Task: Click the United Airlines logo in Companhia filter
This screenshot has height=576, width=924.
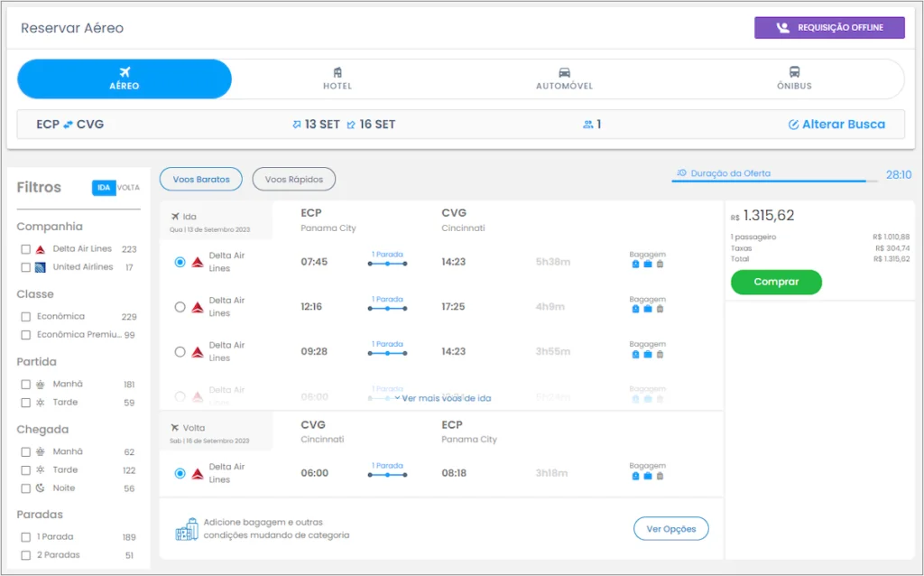Action: (x=40, y=267)
